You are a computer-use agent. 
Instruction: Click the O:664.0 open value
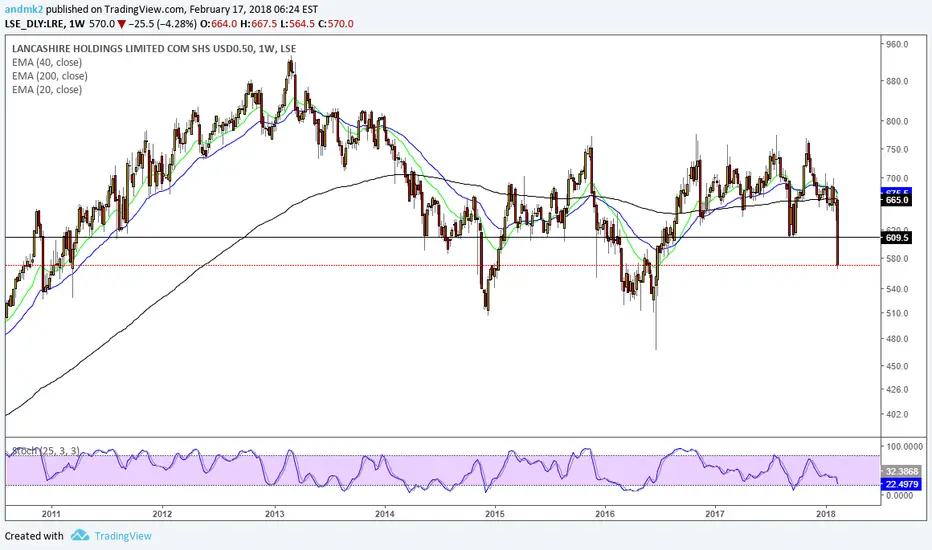click(x=219, y=24)
